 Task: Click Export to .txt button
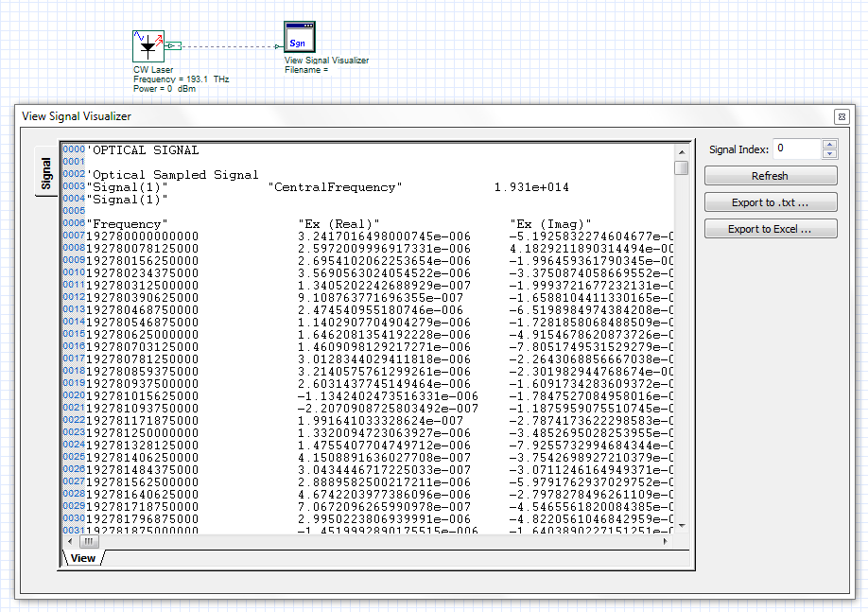(769, 201)
